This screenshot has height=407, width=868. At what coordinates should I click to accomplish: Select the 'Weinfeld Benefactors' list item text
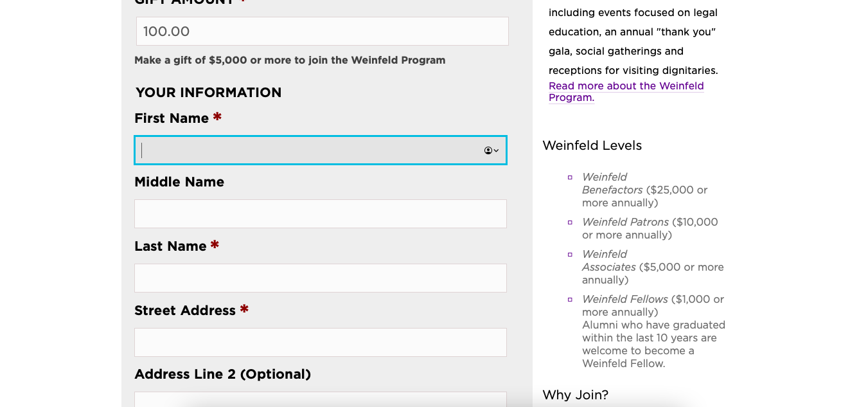[x=645, y=190]
